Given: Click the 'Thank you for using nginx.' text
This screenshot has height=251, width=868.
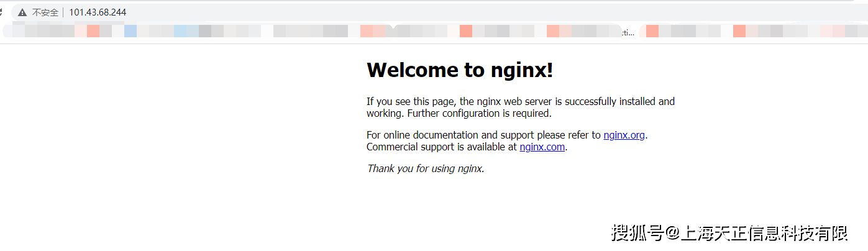Looking at the screenshot, I should tap(426, 168).
